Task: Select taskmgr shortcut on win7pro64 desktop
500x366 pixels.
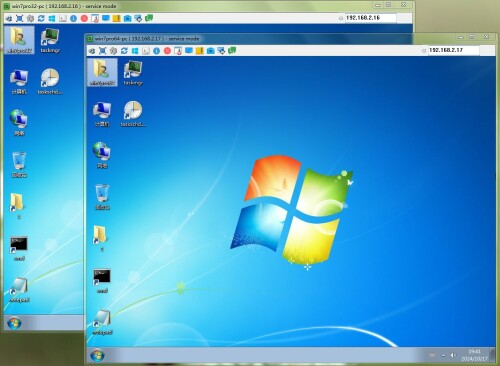Action: pyautogui.click(x=133, y=73)
